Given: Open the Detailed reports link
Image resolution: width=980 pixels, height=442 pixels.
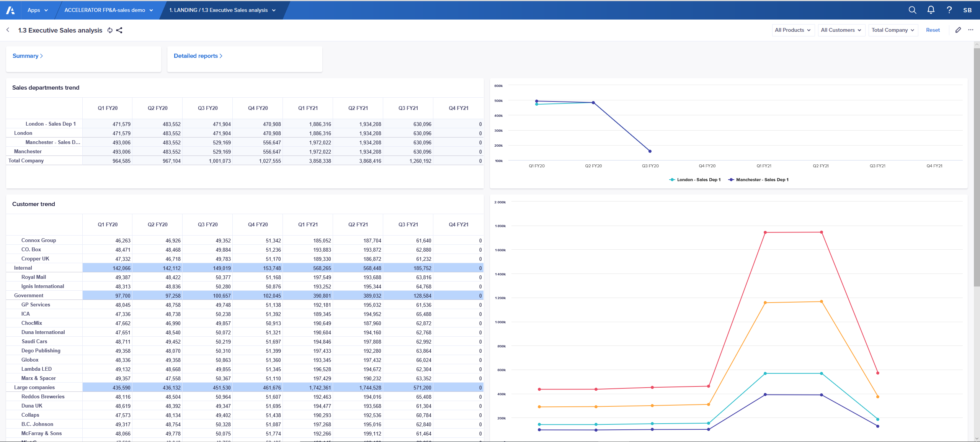Looking at the screenshot, I should point(198,56).
